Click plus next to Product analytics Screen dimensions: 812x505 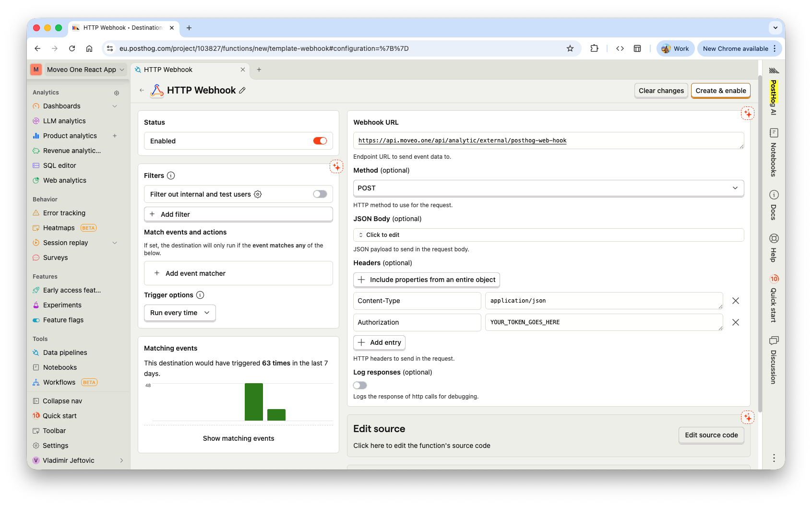115,136
